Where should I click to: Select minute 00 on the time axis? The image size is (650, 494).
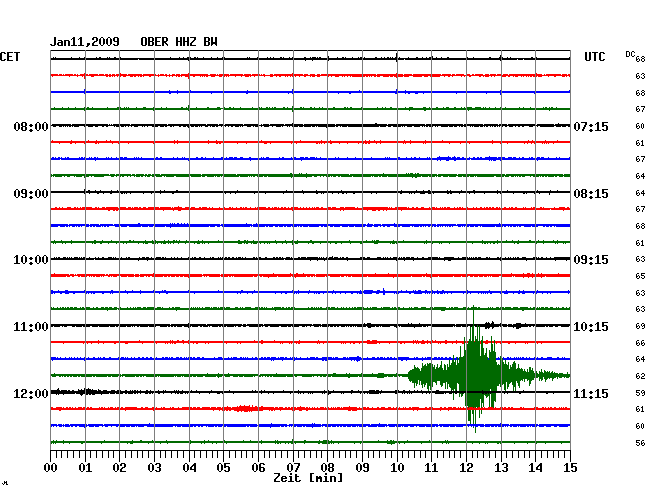[x=51, y=467]
